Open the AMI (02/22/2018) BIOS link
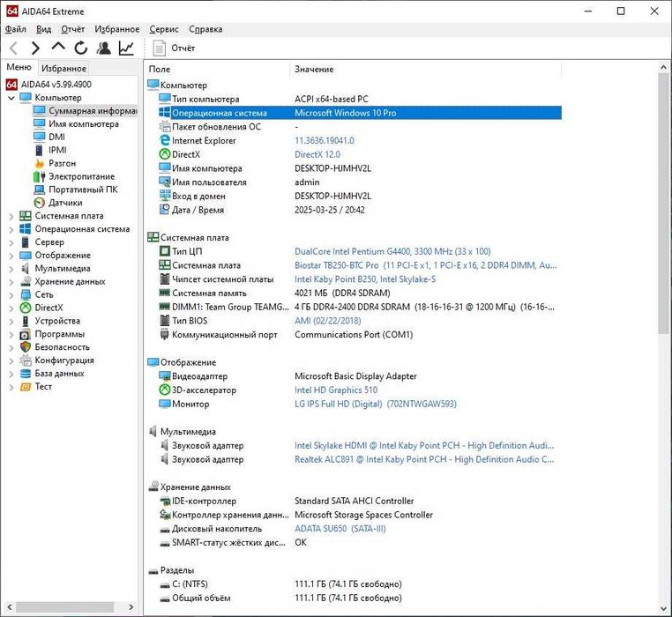 coord(328,321)
